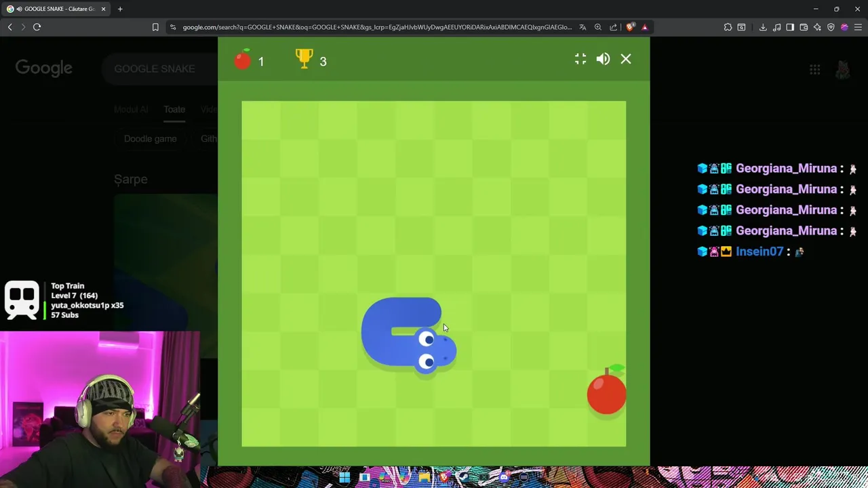The width and height of the screenshot is (868, 488).
Task: Go back to the previous page
Action: (9, 27)
